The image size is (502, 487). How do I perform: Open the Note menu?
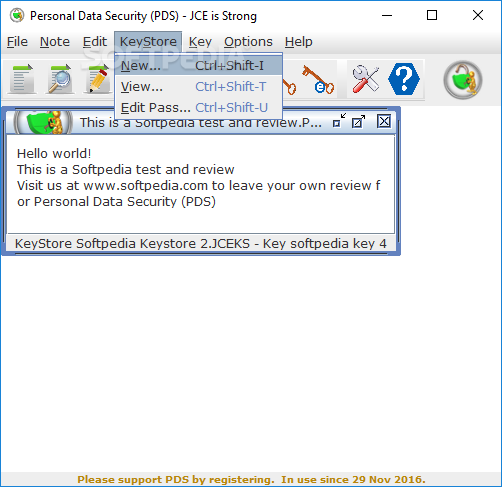55,42
